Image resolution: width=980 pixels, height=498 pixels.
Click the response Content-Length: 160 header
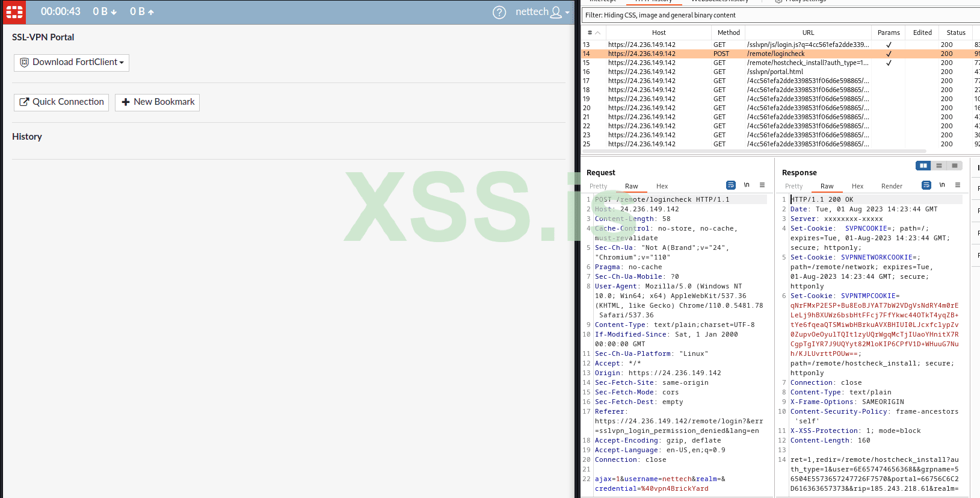click(x=830, y=440)
